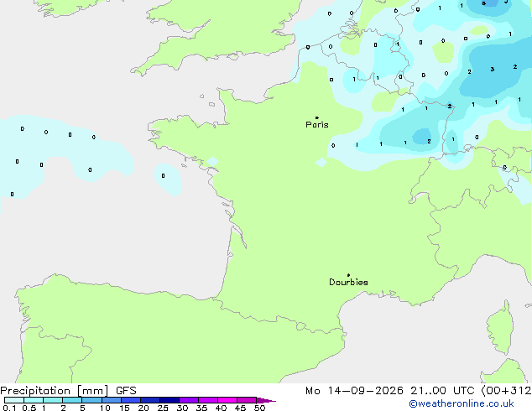This screenshot has width=532, height=411.
Task: Click the purple arrow end of the legend
Action: pos(266,400)
